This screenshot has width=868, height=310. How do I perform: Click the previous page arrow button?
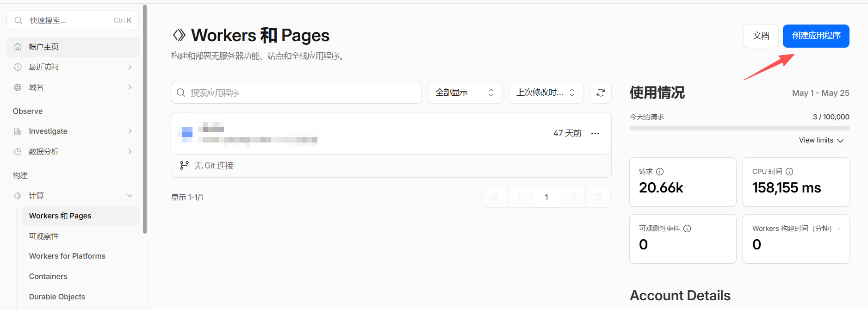pos(520,198)
